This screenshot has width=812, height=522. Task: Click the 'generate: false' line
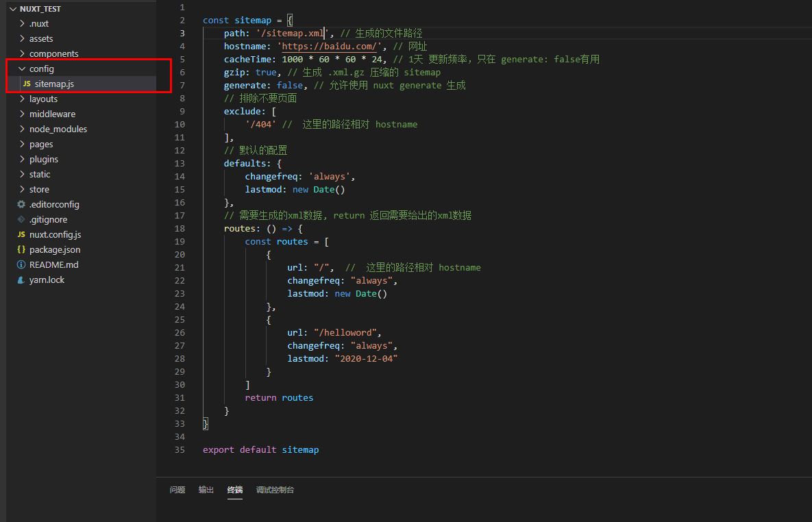266,85
